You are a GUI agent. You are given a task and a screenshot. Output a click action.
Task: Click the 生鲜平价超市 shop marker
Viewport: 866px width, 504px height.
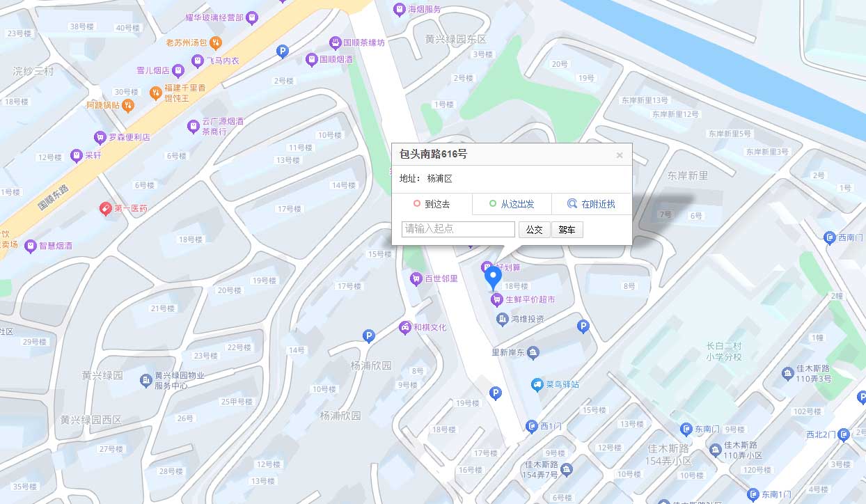coord(496,300)
